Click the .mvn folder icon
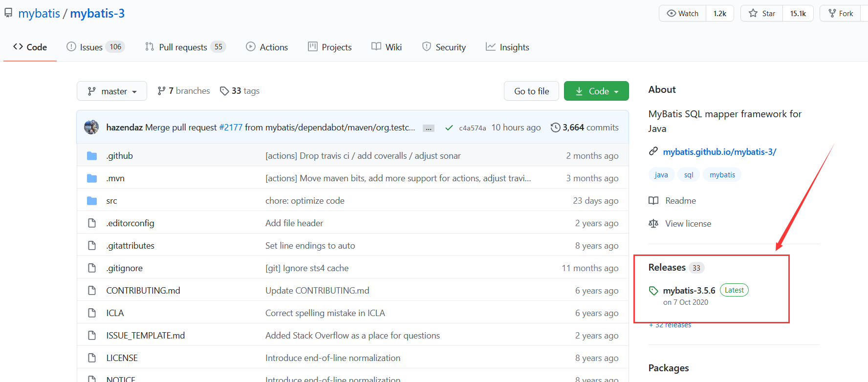 pos(92,178)
